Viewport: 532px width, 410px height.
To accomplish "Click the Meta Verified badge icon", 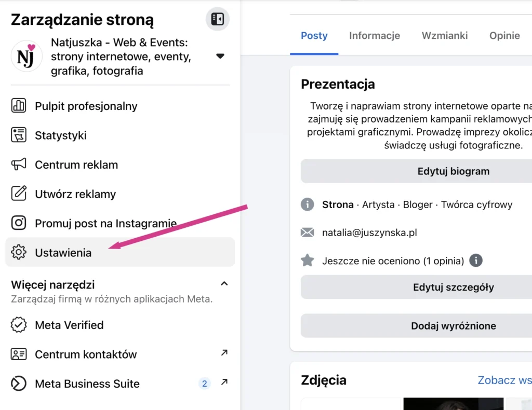I will click(19, 325).
